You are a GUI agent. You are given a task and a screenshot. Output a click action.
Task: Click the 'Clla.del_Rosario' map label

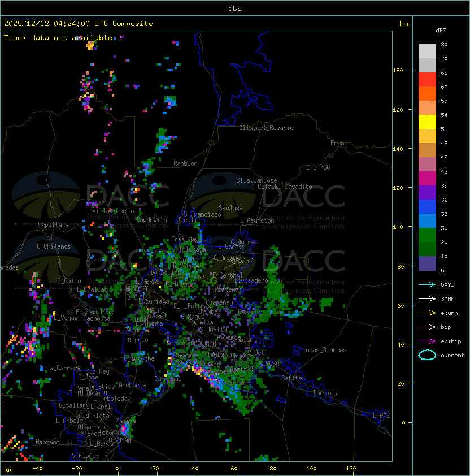(266, 128)
